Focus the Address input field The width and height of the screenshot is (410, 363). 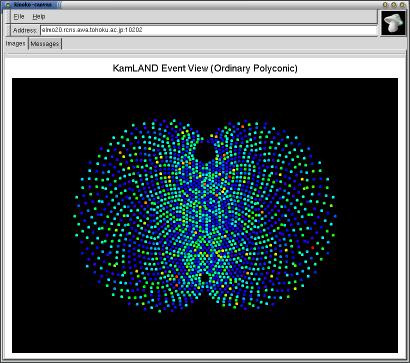(x=208, y=30)
